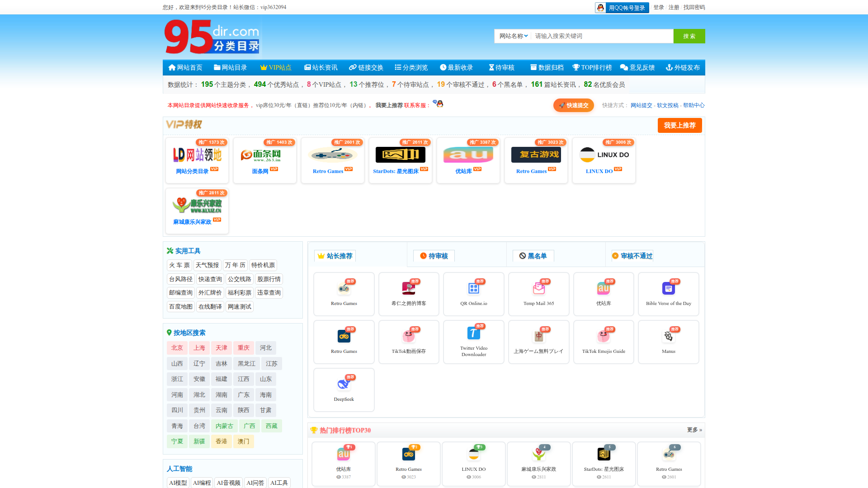Viewport: 868px width, 488px height.
Task: Select the 北京 region tag
Action: (x=177, y=348)
